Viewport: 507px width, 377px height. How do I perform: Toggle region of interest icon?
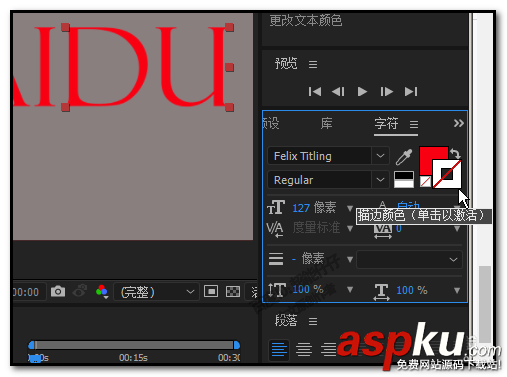pyautogui.click(x=211, y=291)
